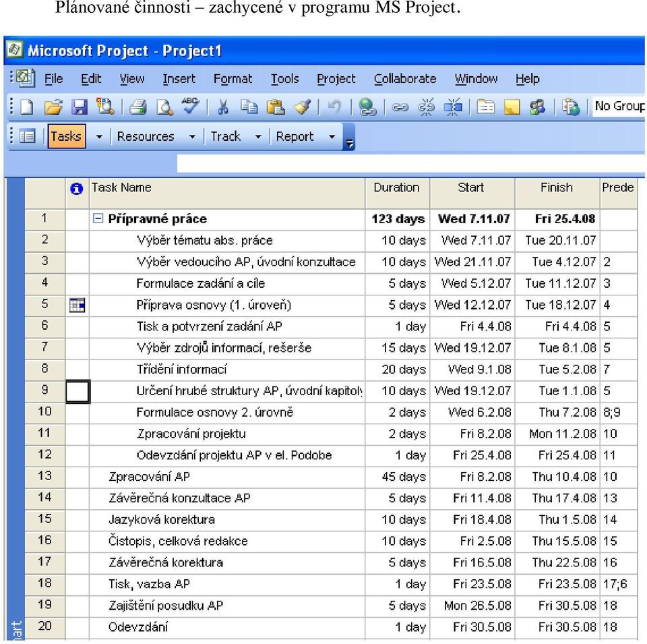The height and width of the screenshot is (644, 647).
Task: Click the Tasks guide button
Action: coord(67,136)
